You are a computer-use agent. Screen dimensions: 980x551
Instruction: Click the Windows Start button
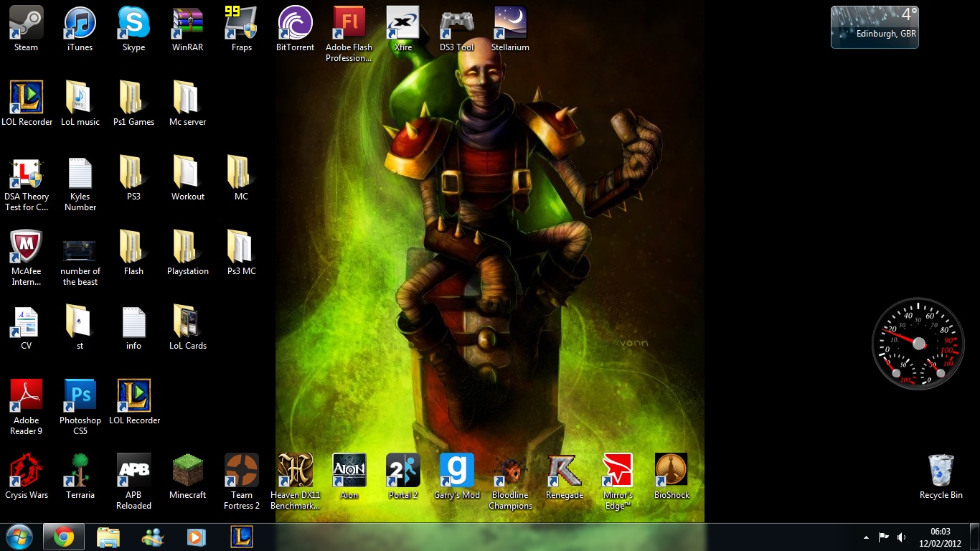tap(18, 537)
